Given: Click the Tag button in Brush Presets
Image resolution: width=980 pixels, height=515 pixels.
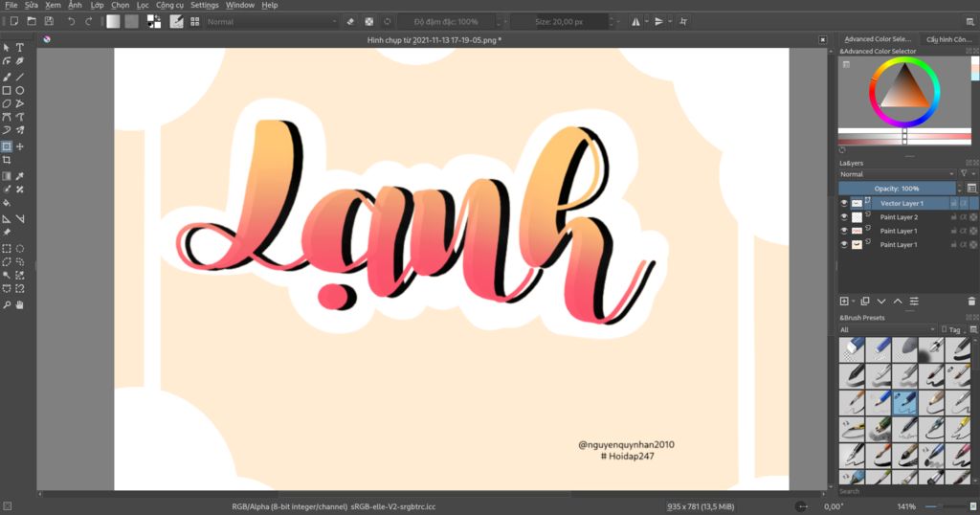Looking at the screenshot, I should pos(951,329).
